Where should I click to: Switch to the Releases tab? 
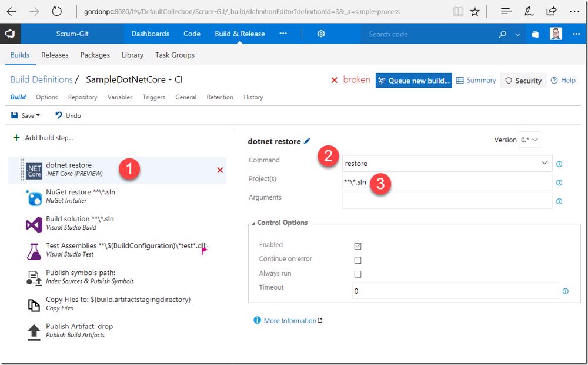55,55
